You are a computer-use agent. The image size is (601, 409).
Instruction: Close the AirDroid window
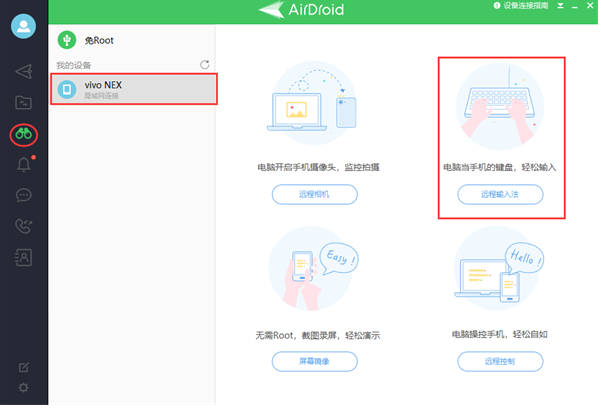(x=590, y=5)
